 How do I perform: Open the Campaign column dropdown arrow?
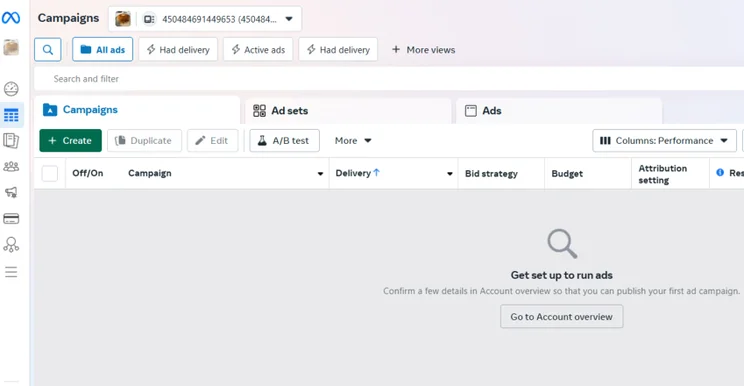(320, 174)
